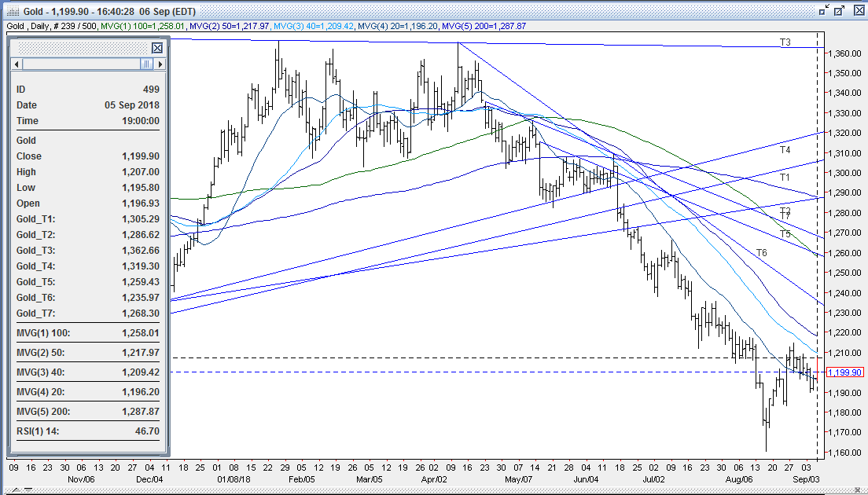Click the Gold chart title bar text
The height and width of the screenshot is (495, 868).
click(x=108, y=11)
